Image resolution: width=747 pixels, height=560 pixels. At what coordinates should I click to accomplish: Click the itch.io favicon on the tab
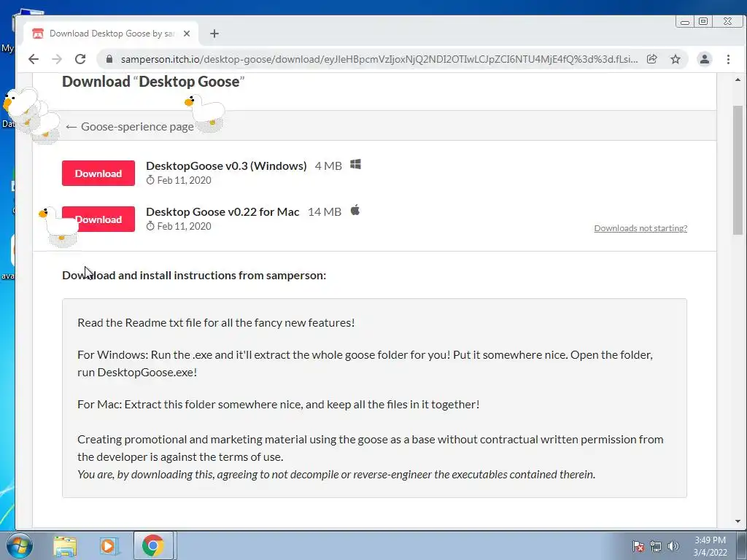pos(38,34)
